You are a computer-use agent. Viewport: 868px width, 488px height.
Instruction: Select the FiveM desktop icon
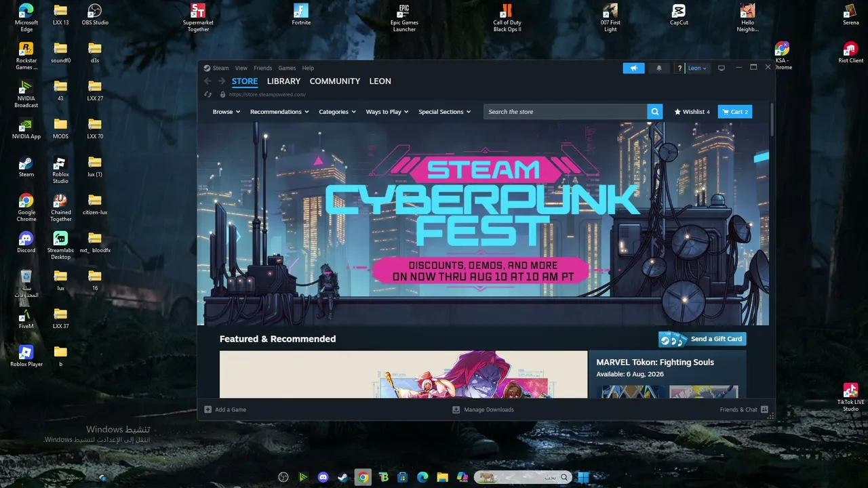pyautogui.click(x=26, y=318)
